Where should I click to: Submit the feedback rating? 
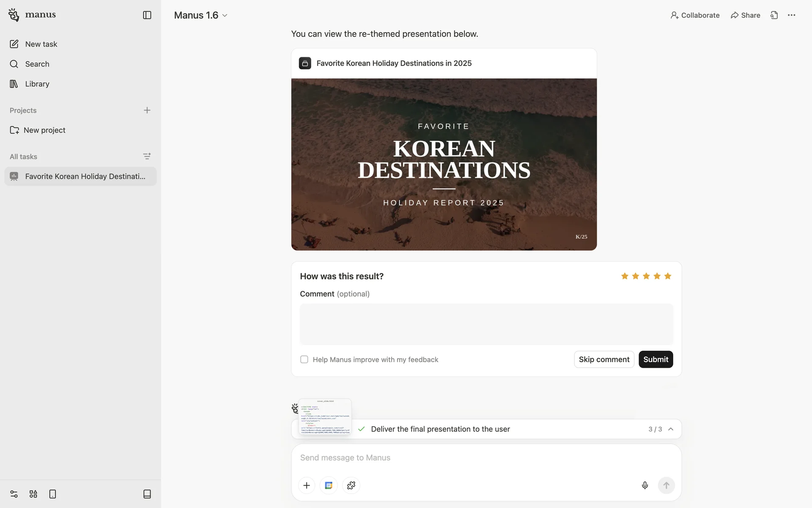(x=656, y=359)
